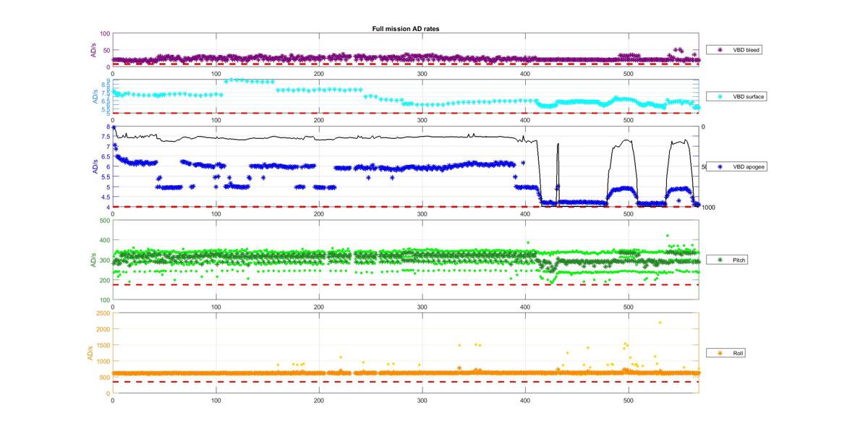Click the highest Roll outlier point near 2200
Viewport: 868px width, 442px height.
click(x=660, y=323)
